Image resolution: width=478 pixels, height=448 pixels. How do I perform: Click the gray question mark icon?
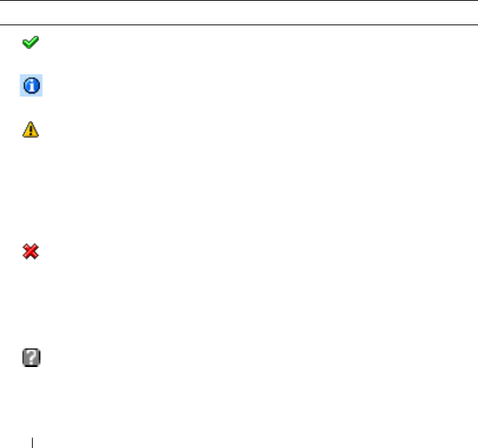tap(31, 357)
